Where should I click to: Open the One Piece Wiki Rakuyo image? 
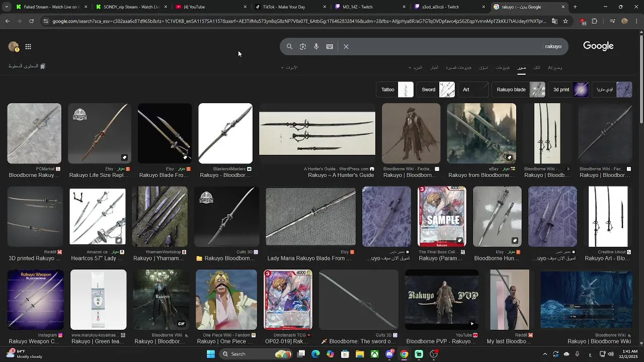pos(226,300)
